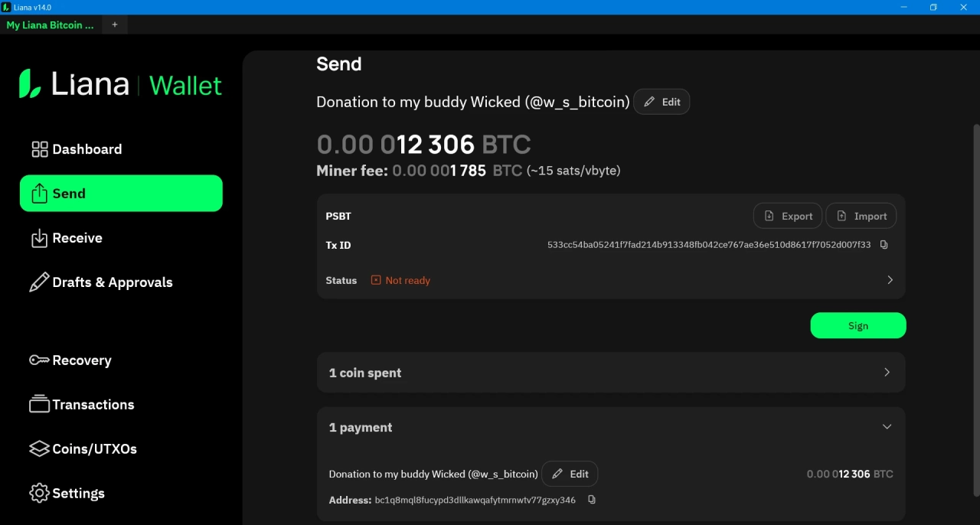This screenshot has width=980, height=525.
Task: Select the My Liana Bitcoin tab
Action: (x=51, y=24)
